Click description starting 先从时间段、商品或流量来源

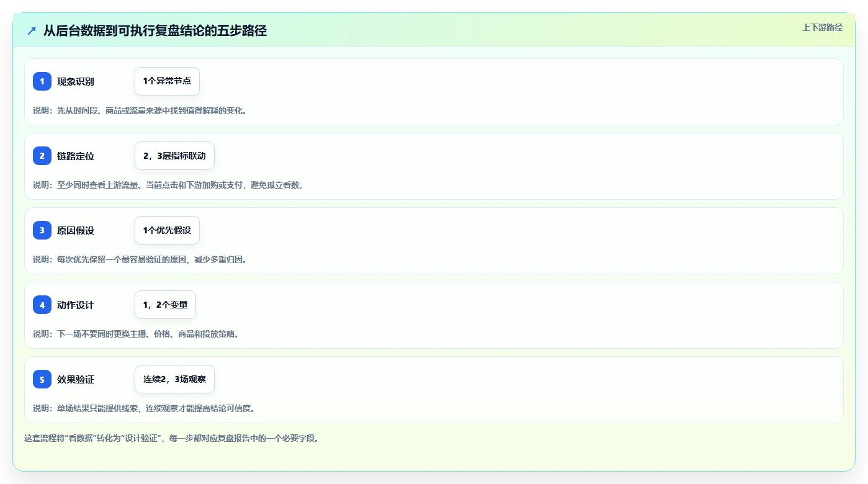(x=140, y=110)
